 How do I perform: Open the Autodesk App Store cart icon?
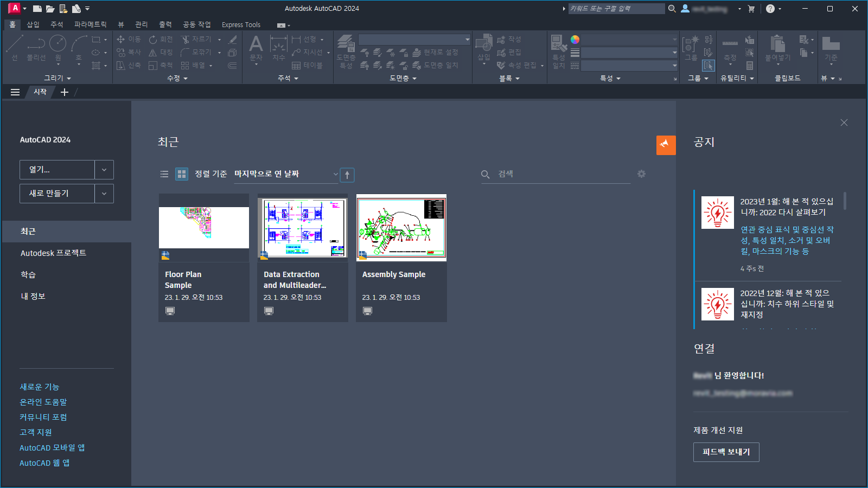(x=751, y=9)
